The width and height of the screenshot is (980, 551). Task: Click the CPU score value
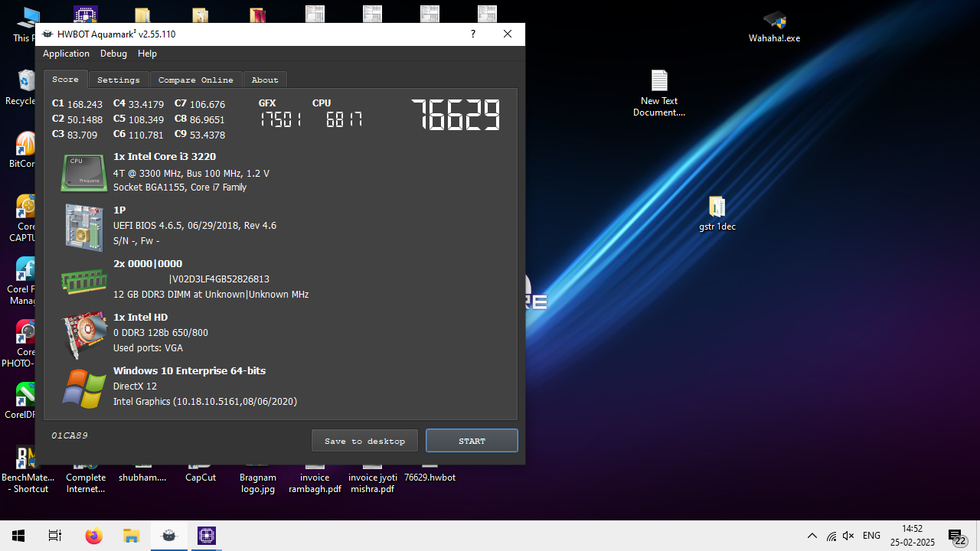(344, 119)
